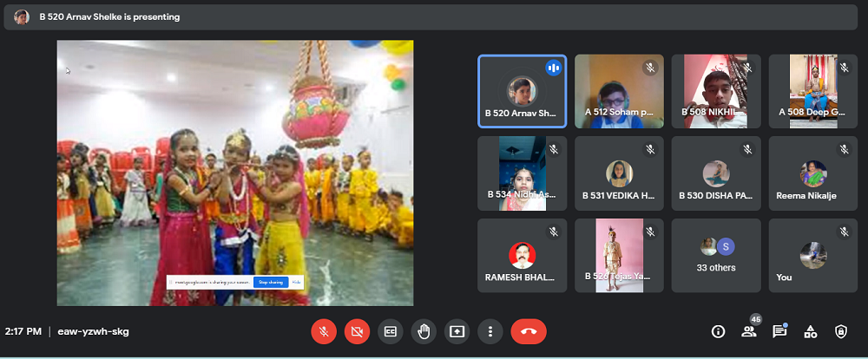Open the activities panel
Image resolution: width=868 pixels, height=359 pixels.
point(810,331)
